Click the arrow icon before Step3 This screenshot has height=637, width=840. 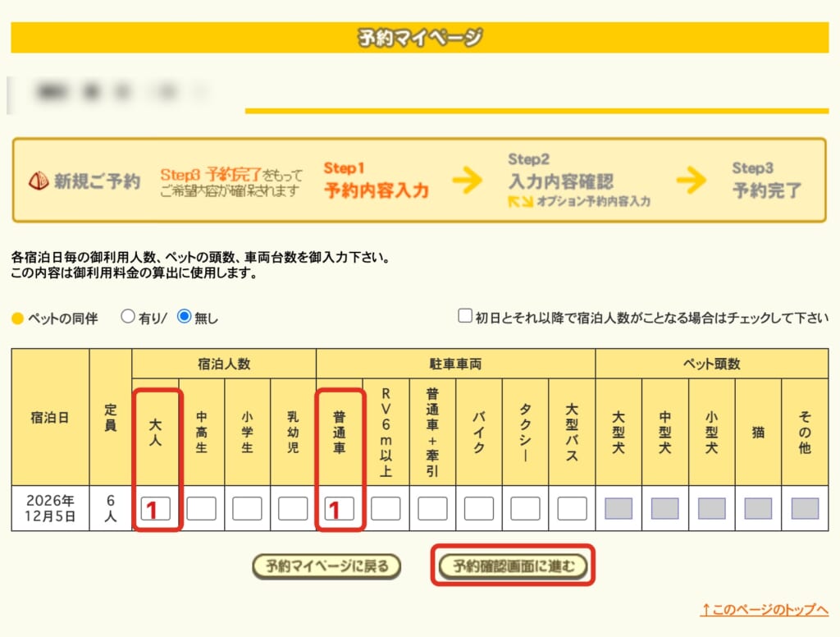pos(692,180)
